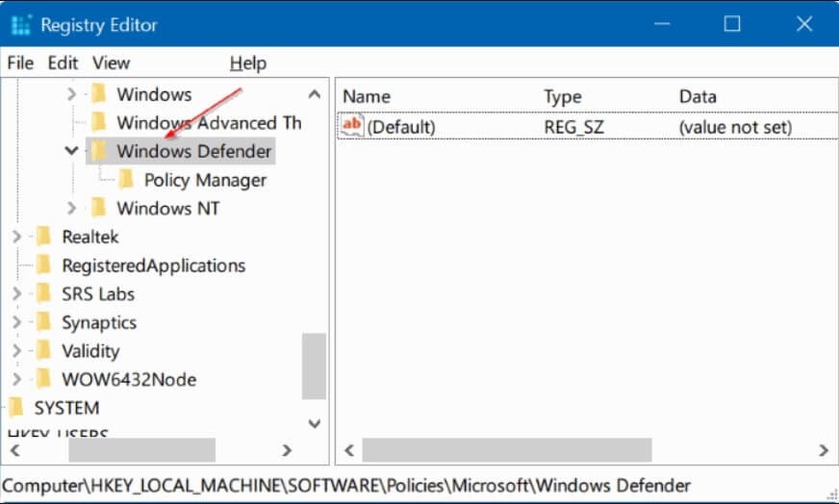Close the Registry Editor window
This screenshot has width=839, height=504.
pos(804,23)
